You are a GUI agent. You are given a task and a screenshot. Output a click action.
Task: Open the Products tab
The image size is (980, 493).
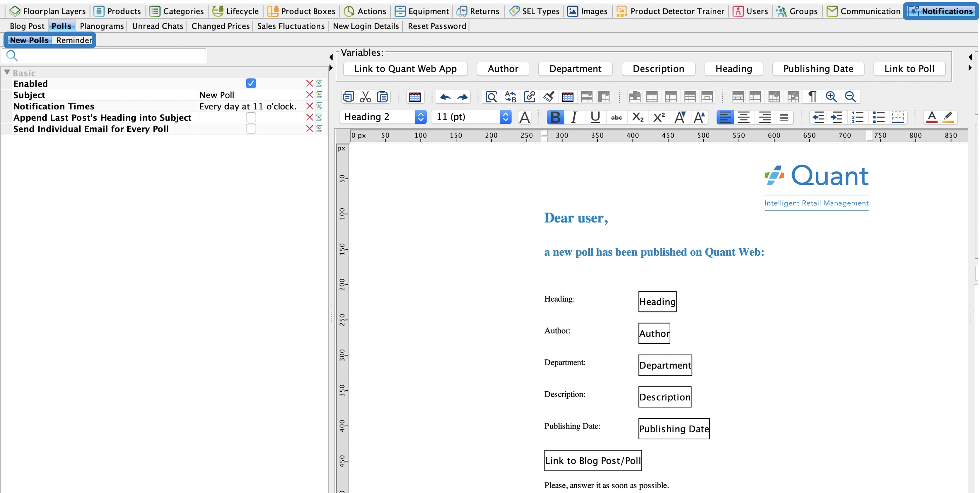[117, 11]
